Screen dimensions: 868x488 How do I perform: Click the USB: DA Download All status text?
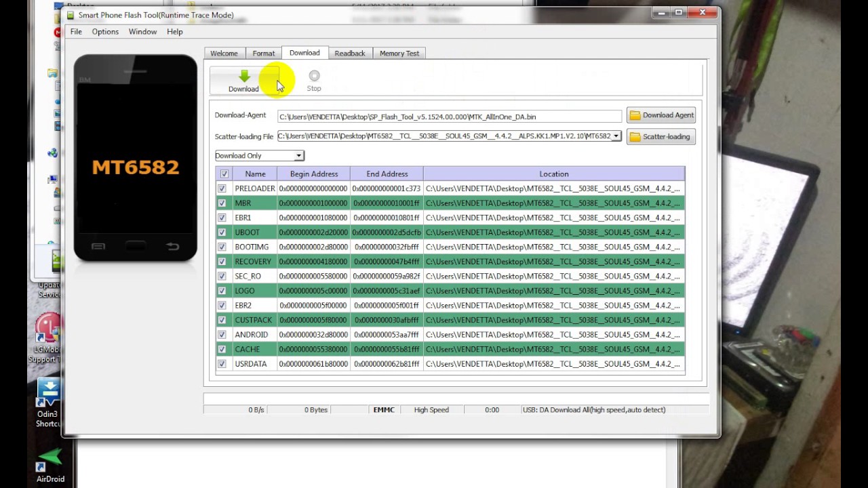tap(593, 410)
